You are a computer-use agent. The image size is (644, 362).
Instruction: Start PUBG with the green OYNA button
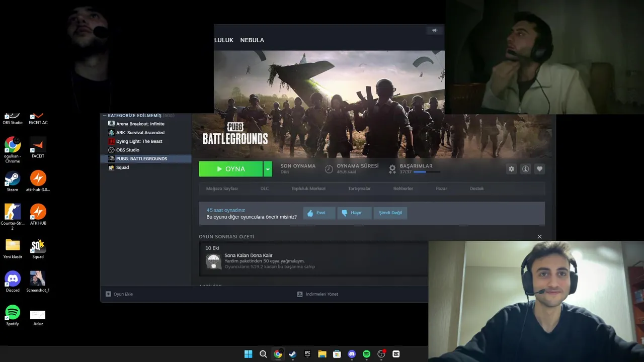231,169
